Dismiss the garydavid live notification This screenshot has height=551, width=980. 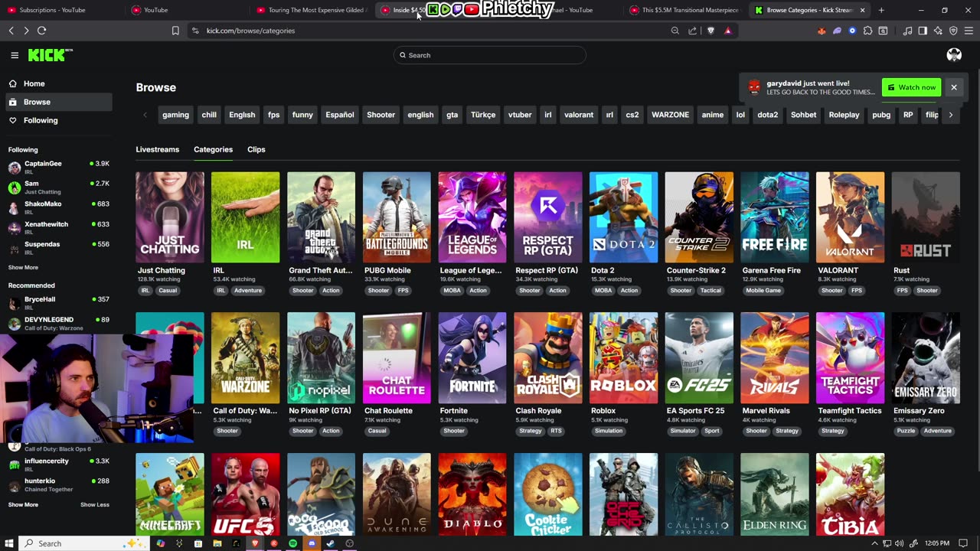pyautogui.click(x=954, y=87)
